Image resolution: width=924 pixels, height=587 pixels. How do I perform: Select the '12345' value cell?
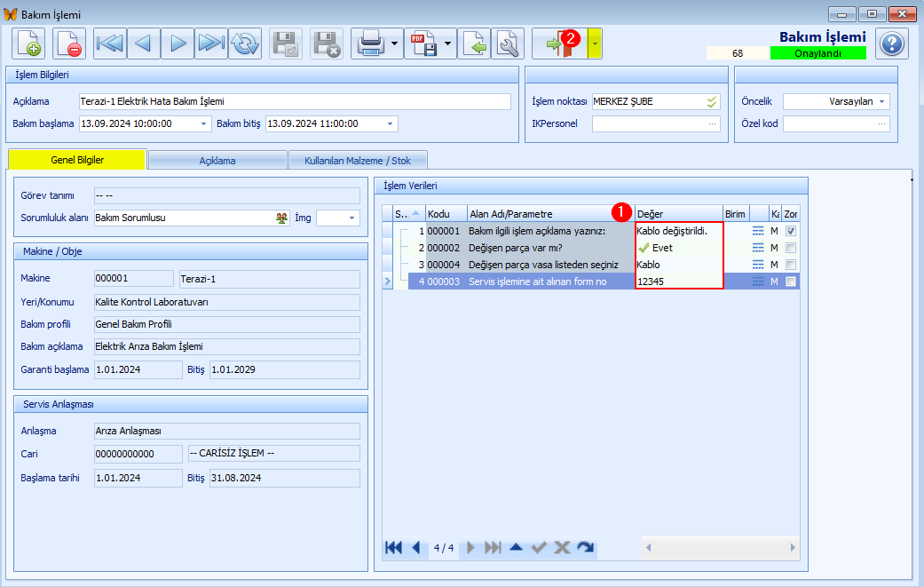pos(679,282)
